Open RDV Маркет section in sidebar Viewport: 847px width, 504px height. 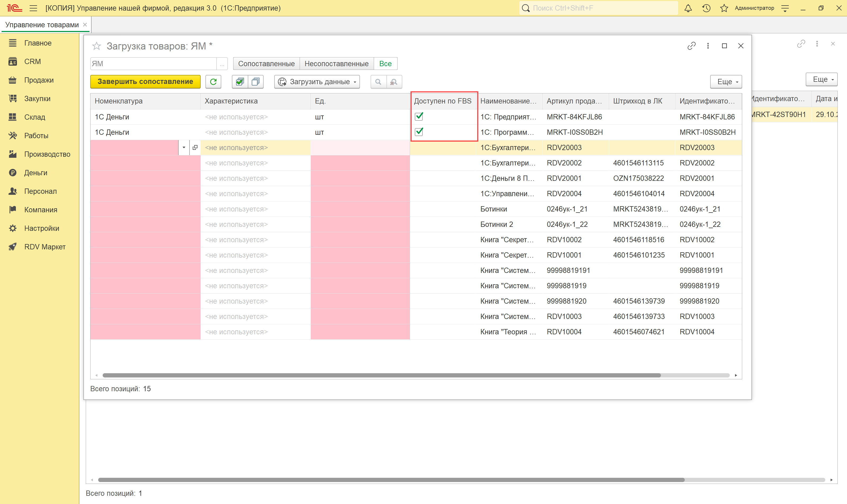[44, 247]
